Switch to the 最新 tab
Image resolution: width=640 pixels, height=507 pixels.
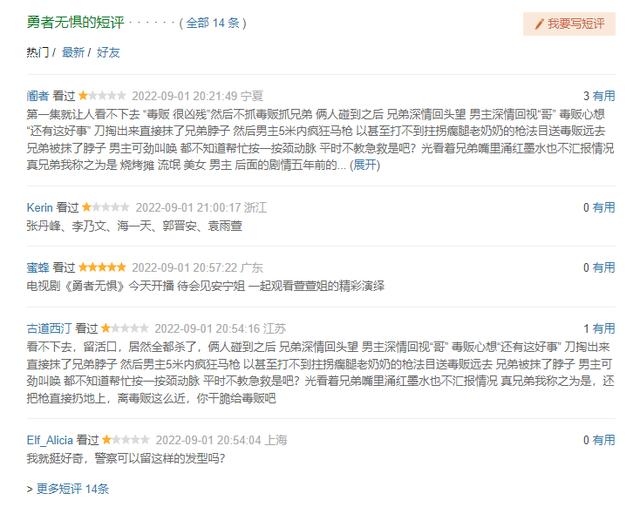pos(73,52)
